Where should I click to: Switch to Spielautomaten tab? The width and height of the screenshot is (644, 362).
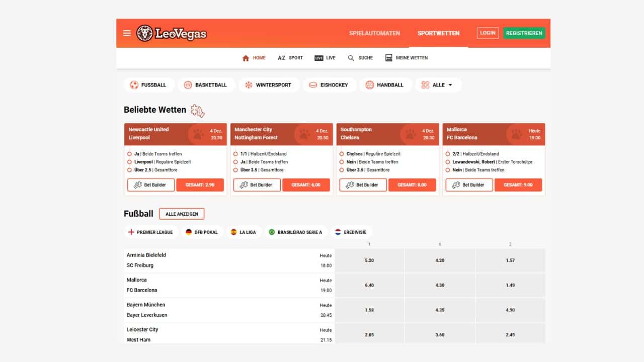click(374, 33)
